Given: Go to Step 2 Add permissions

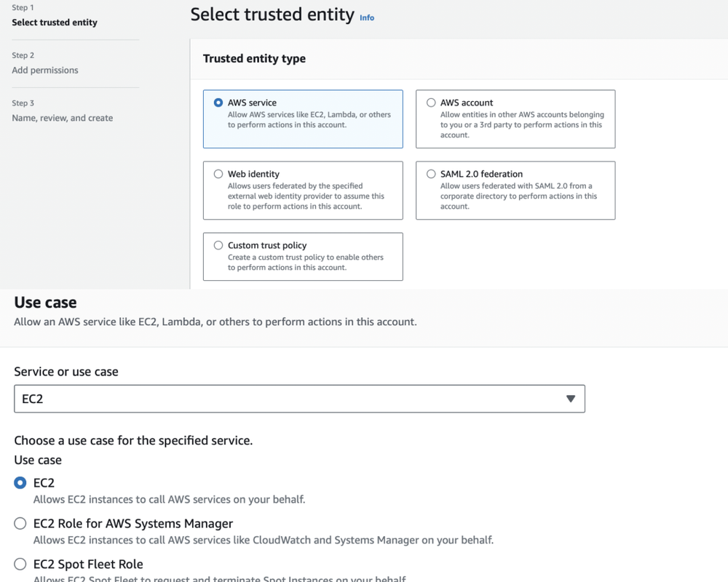Looking at the screenshot, I should (x=45, y=70).
